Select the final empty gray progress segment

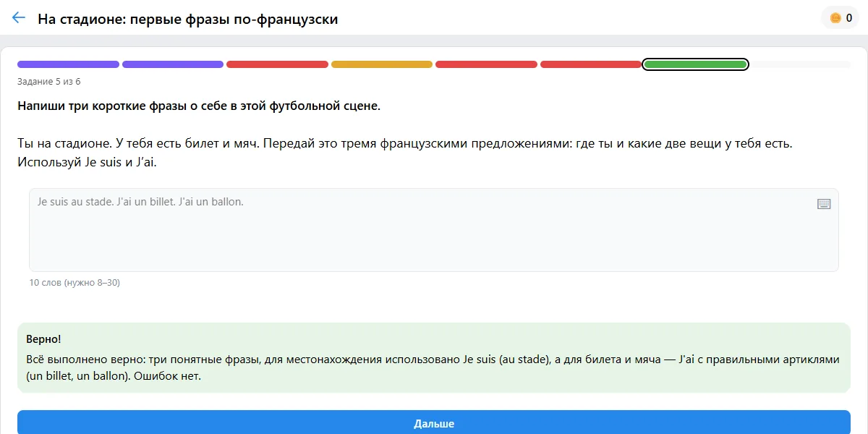coord(800,64)
